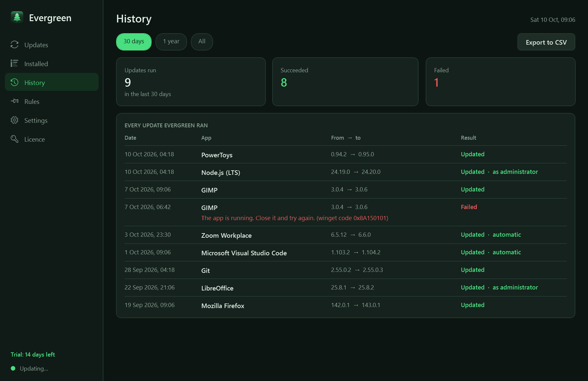Click the Rules pin icon

click(x=14, y=101)
